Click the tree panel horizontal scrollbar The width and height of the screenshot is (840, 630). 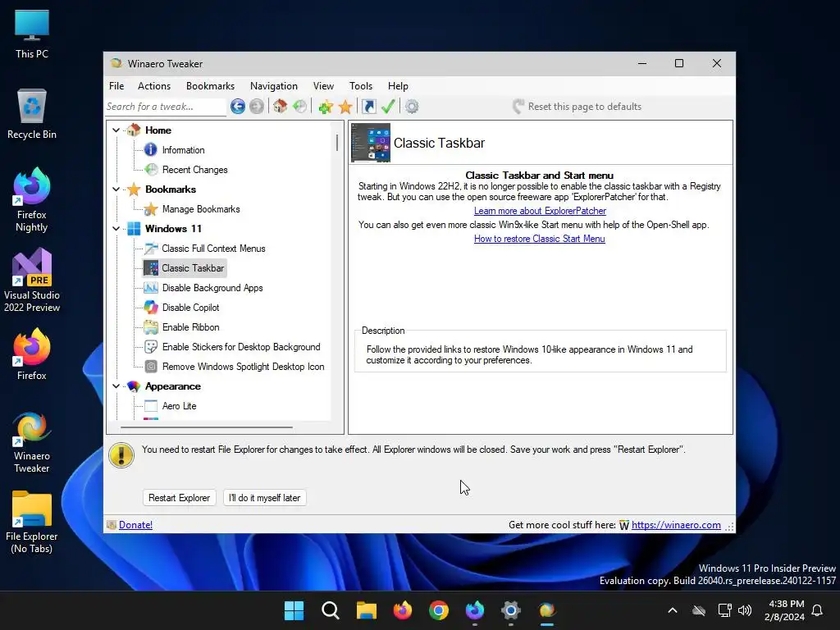(207, 427)
